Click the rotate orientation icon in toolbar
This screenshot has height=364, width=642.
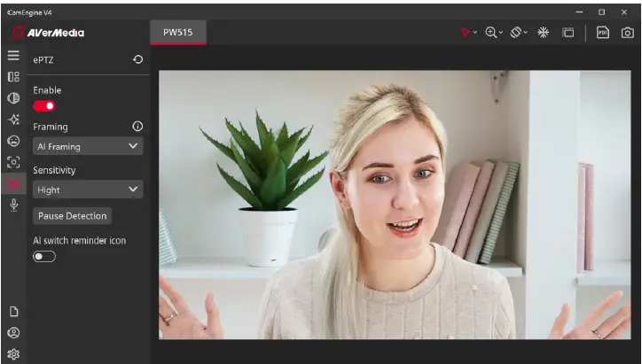click(x=515, y=32)
